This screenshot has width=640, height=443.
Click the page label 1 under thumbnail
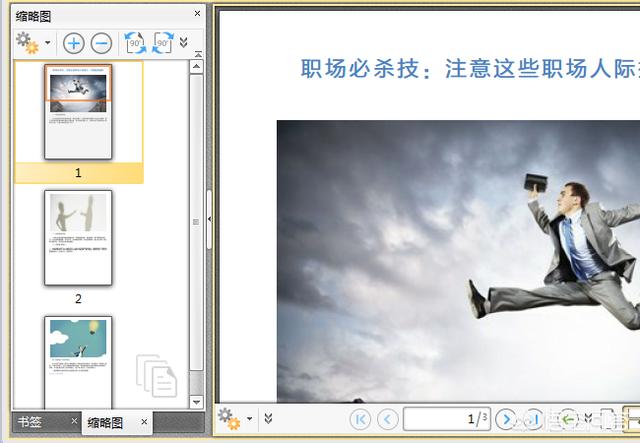[x=78, y=173]
